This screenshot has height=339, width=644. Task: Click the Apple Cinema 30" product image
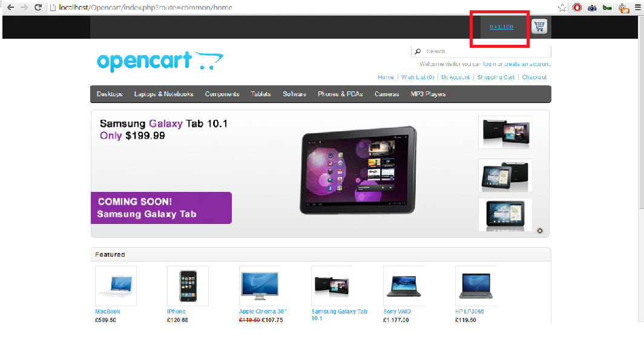260,286
